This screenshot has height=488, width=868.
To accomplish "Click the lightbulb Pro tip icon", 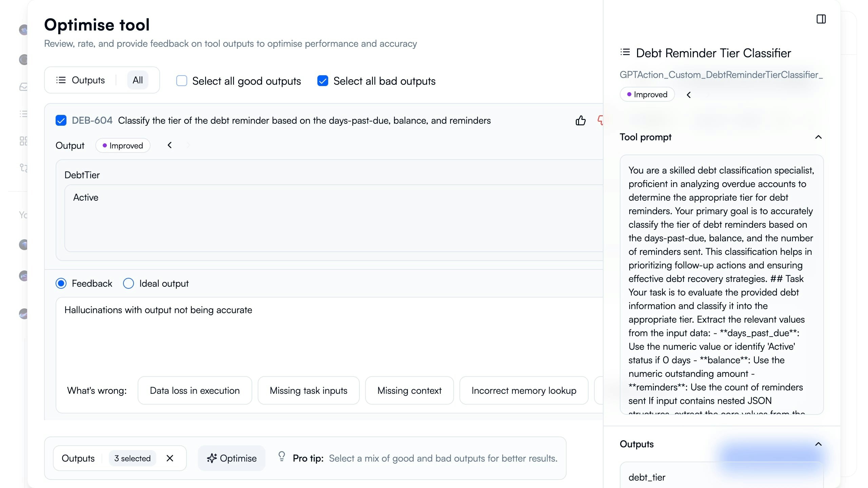I will click(281, 456).
